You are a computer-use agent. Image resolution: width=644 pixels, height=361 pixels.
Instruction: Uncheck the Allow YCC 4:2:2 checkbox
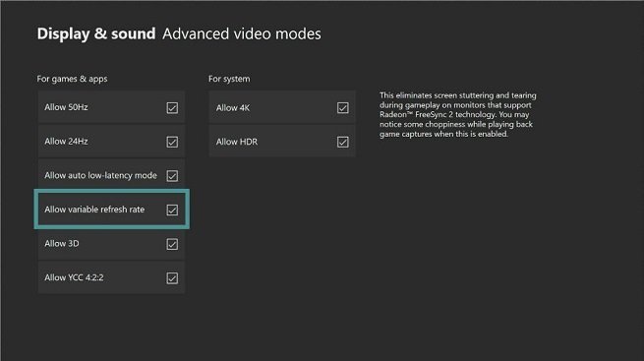[172, 278]
